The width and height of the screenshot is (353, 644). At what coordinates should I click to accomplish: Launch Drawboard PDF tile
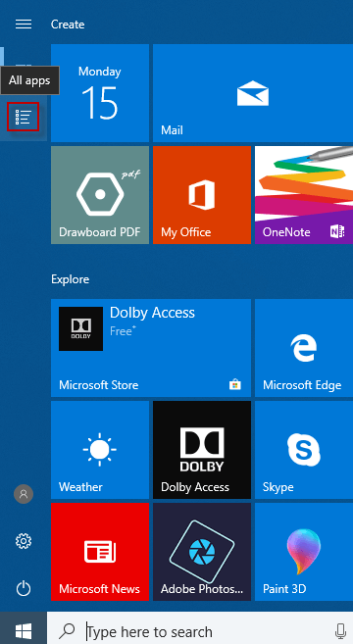[x=100, y=195]
